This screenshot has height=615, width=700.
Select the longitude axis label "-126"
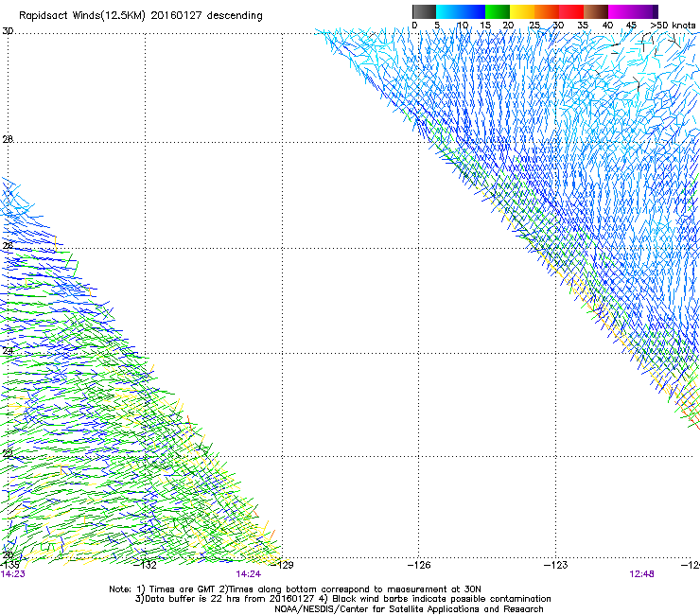click(x=419, y=565)
